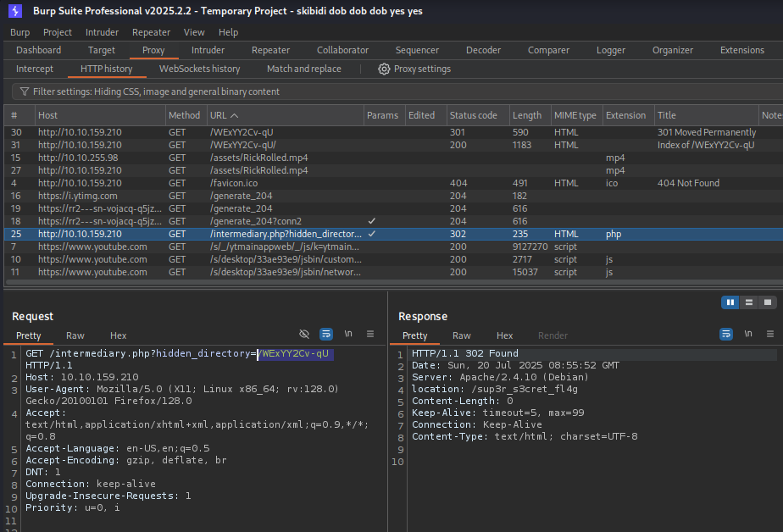Hide non-printable characters eye icon in Request
The width and height of the screenshot is (783, 532).
click(x=305, y=335)
